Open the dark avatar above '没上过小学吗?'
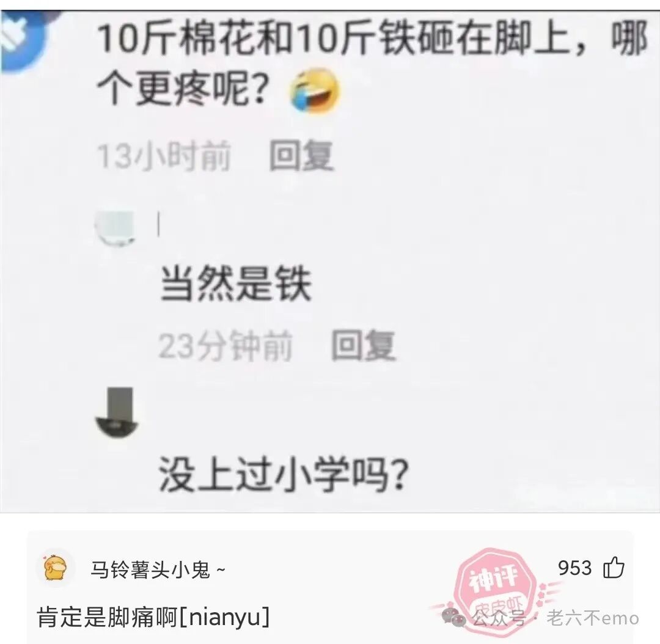 tap(117, 412)
